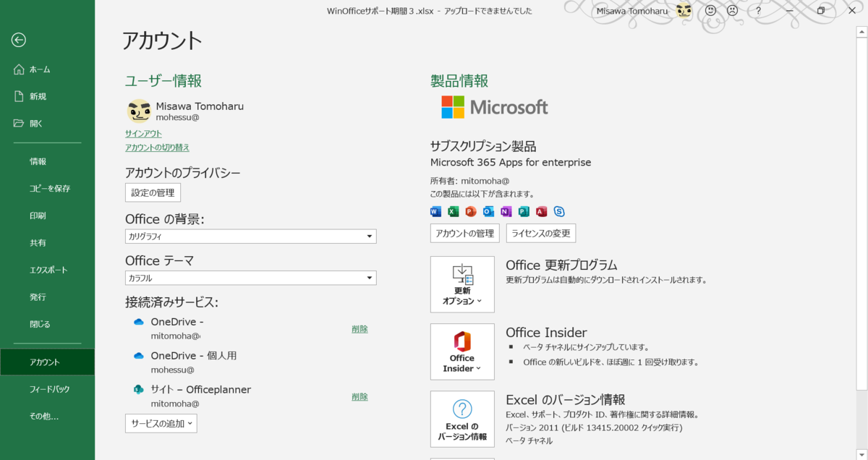Click the Misawa Tomoharu name in title bar
The width and height of the screenshot is (868, 460).
coord(633,11)
